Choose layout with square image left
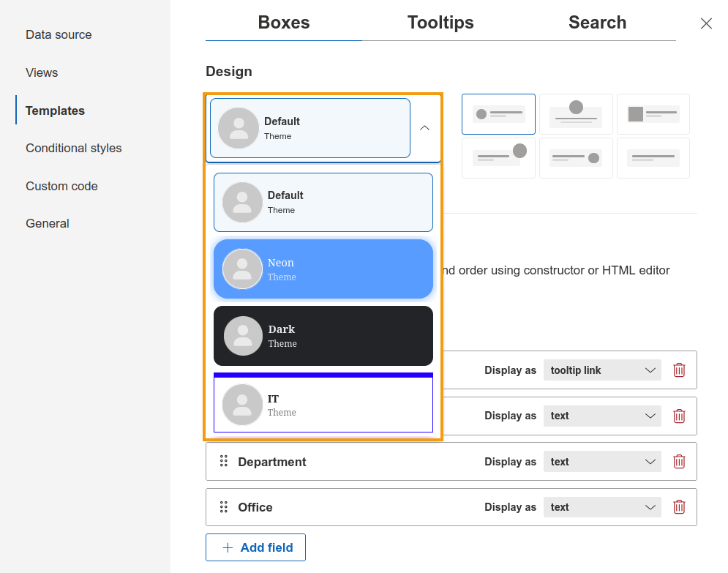The width and height of the screenshot is (728, 573). tap(653, 113)
